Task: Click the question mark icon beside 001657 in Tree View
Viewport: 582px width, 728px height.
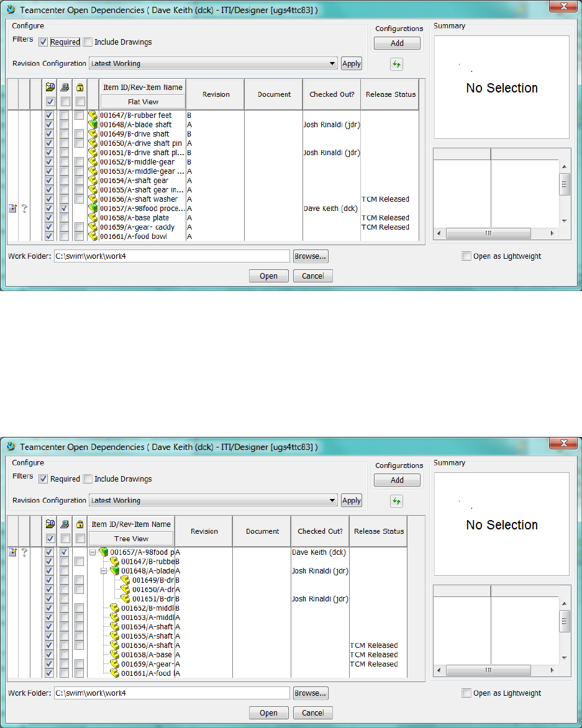Action: [x=24, y=552]
